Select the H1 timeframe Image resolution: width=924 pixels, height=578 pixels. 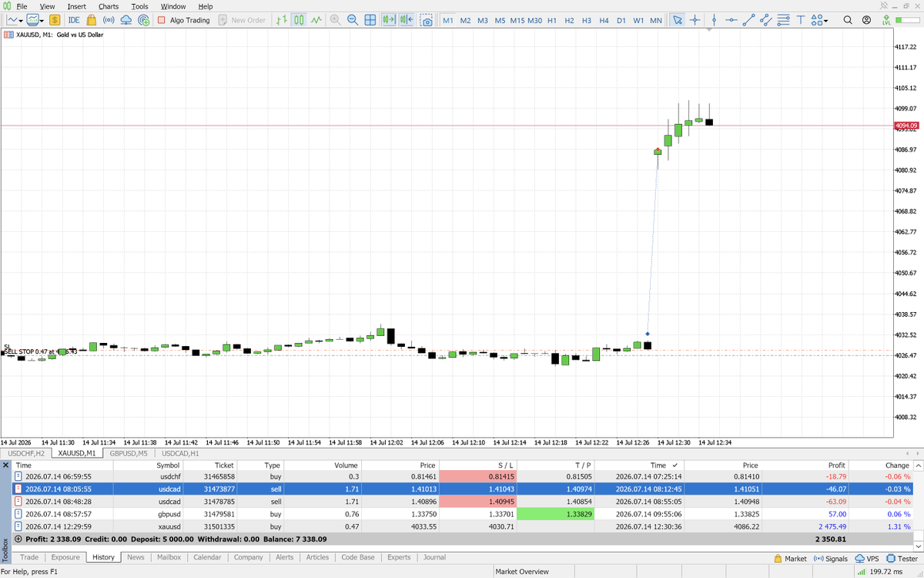552,20
